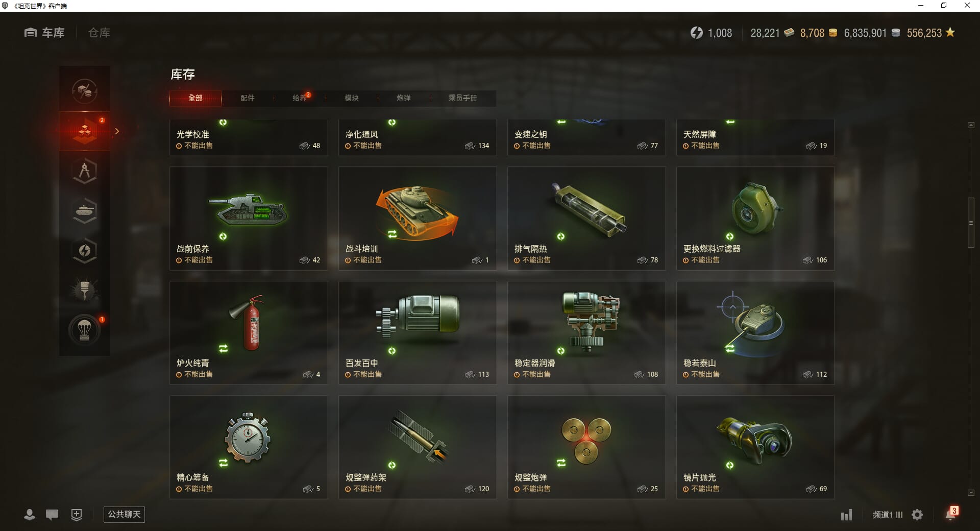This screenshot has width=980, height=531.
Task: Click the contacts person icon at bottom left
Action: pyautogui.click(x=30, y=515)
